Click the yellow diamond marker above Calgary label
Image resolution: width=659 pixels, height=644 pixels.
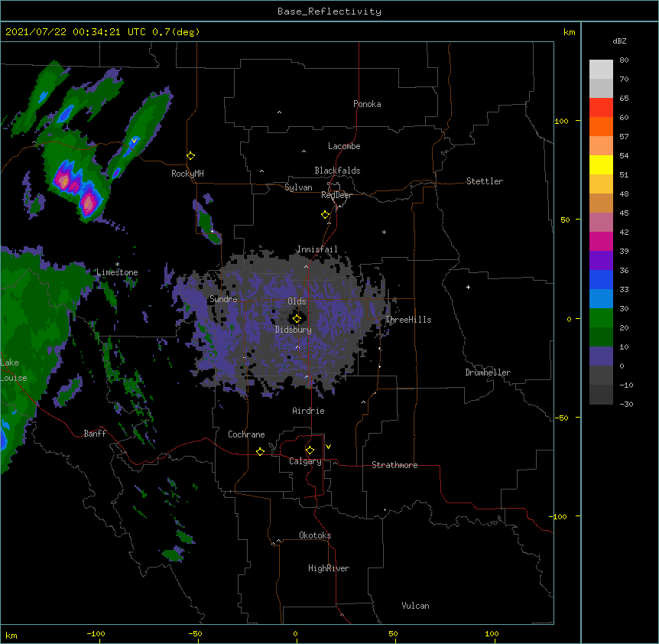pos(310,450)
